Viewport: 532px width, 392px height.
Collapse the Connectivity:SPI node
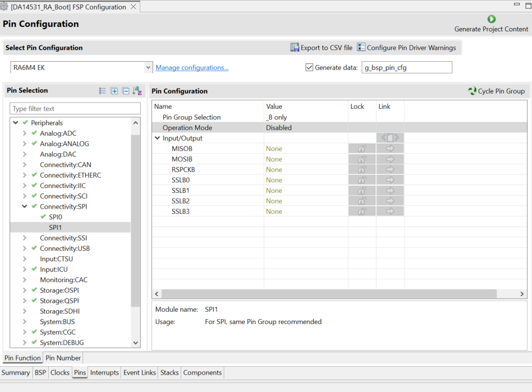click(x=25, y=206)
